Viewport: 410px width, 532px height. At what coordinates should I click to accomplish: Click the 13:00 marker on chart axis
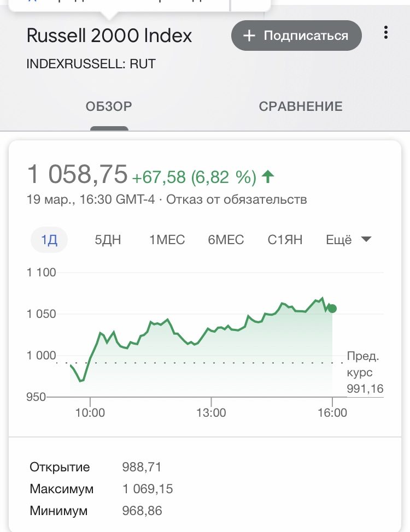click(211, 412)
